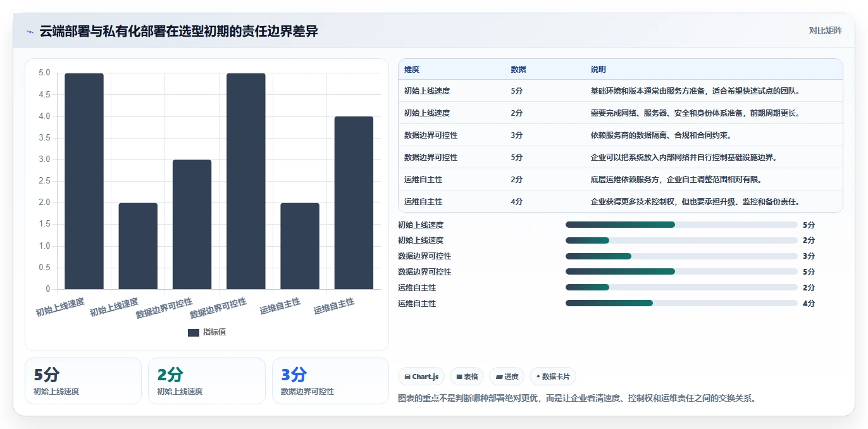This screenshot has height=429, width=868.
Task: Toggle the 指标值 legend swatch under the chart
Action: [194, 332]
